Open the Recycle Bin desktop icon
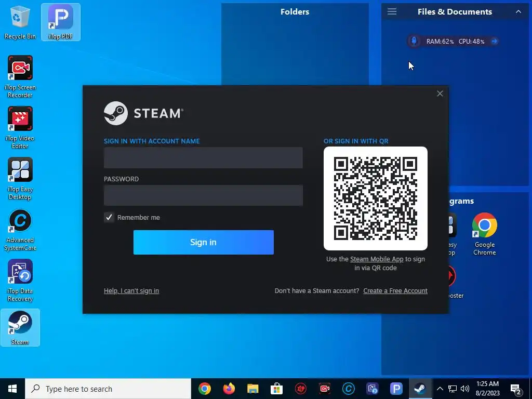This screenshot has width=532, height=399. 20,22
